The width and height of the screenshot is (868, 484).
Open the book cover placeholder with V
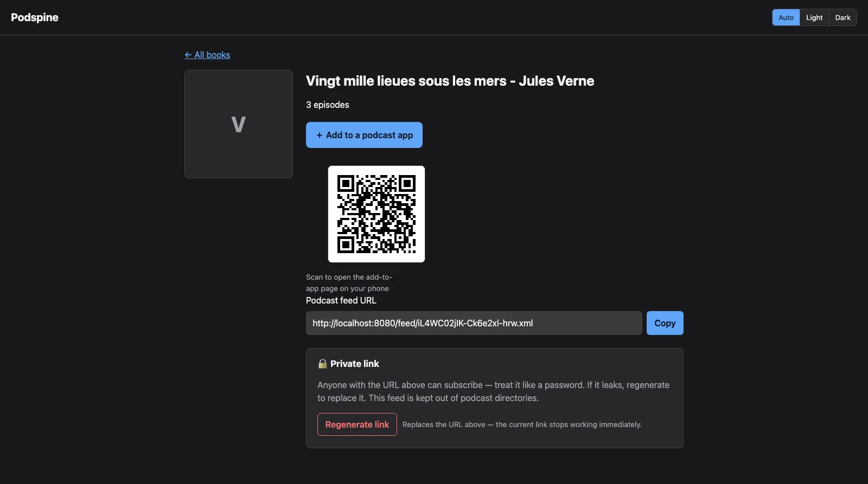239,124
